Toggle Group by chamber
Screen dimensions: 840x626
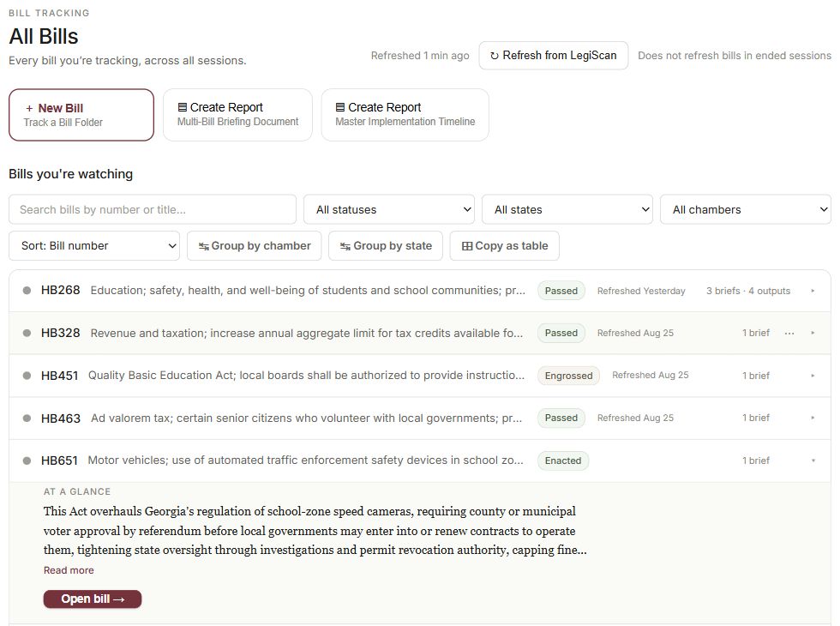[x=255, y=245]
